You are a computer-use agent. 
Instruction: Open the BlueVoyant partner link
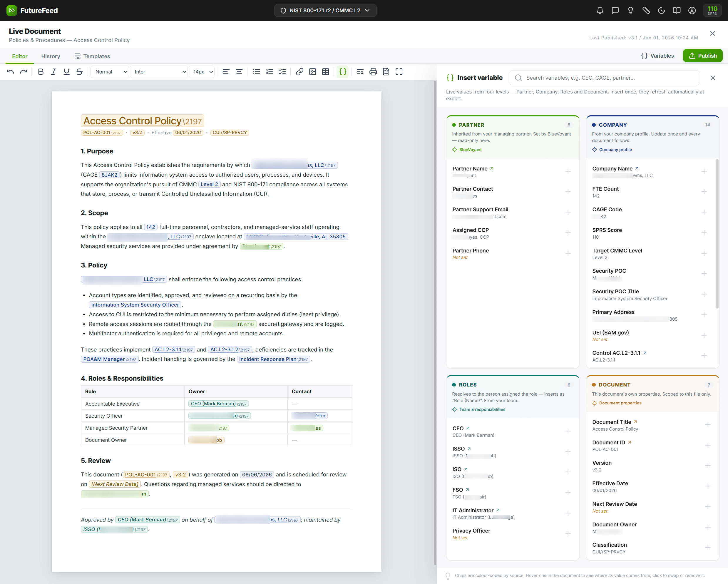coord(467,150)
